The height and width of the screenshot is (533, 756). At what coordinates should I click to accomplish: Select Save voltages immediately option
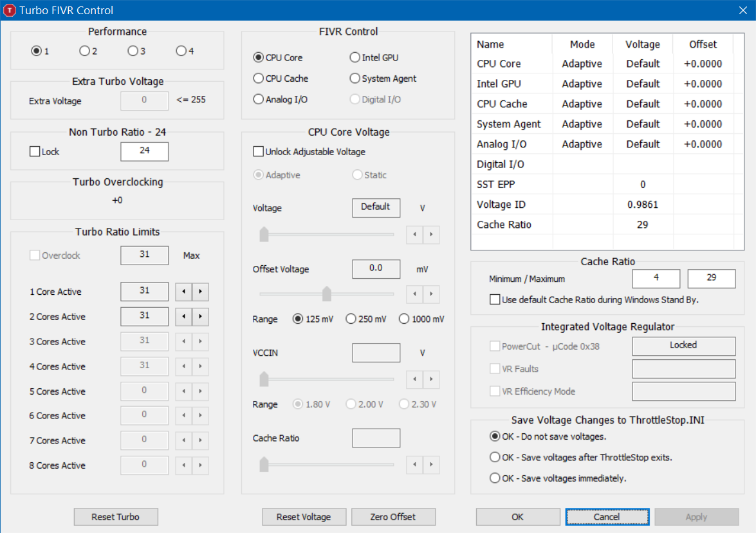(495, 478)
